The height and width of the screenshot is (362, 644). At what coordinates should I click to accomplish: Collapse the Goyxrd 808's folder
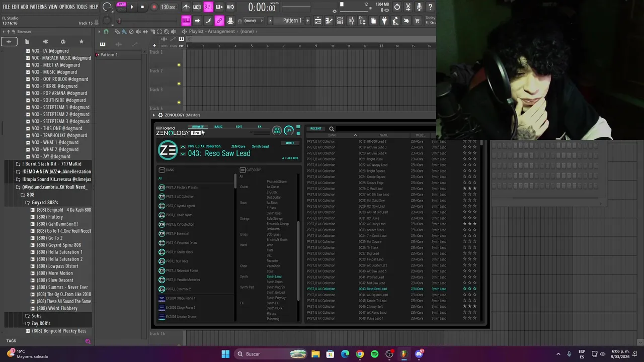(x=44, y=202)
